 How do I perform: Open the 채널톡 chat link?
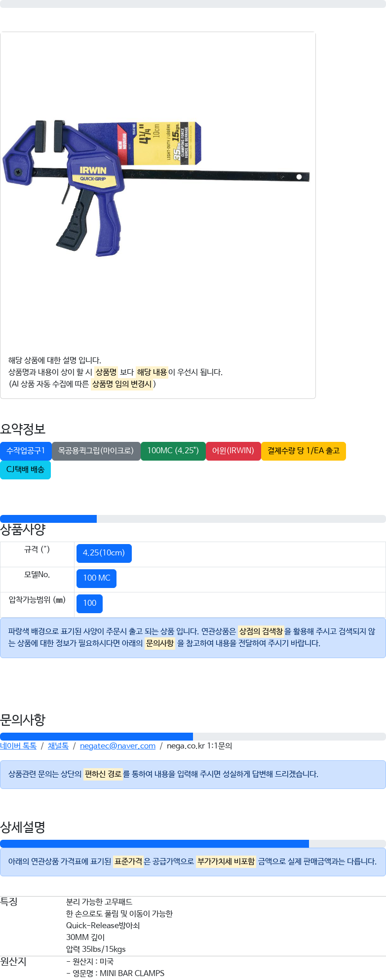pyautogui.click(x=58, y=745)
